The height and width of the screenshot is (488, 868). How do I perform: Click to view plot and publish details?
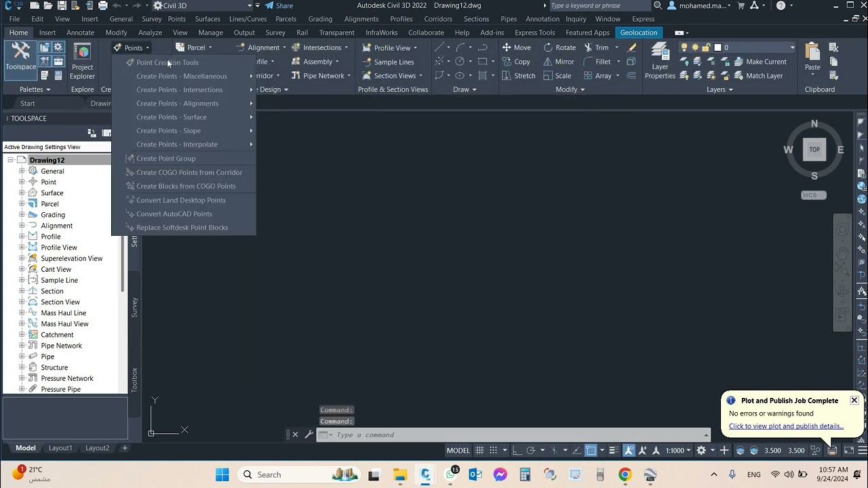(786, 426)
